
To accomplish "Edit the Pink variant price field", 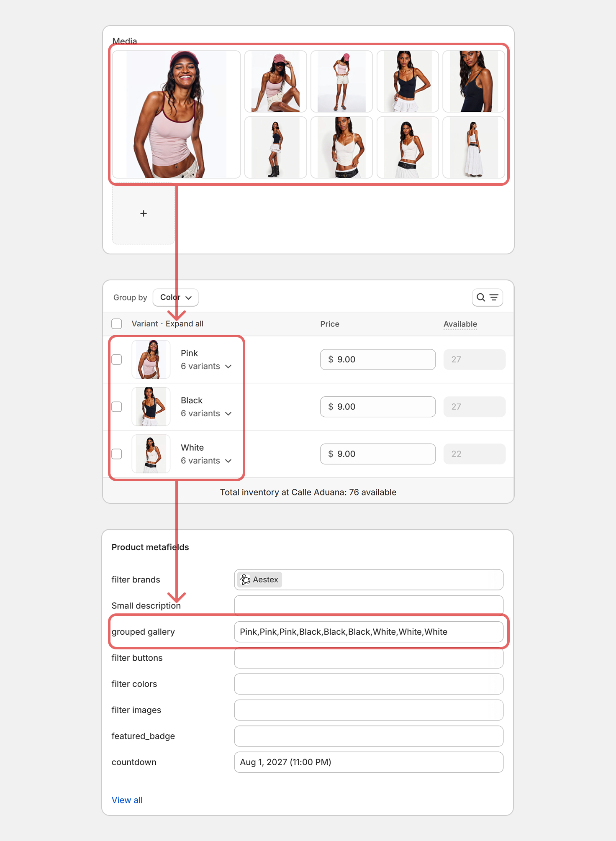I will click(x=378, y=359).
